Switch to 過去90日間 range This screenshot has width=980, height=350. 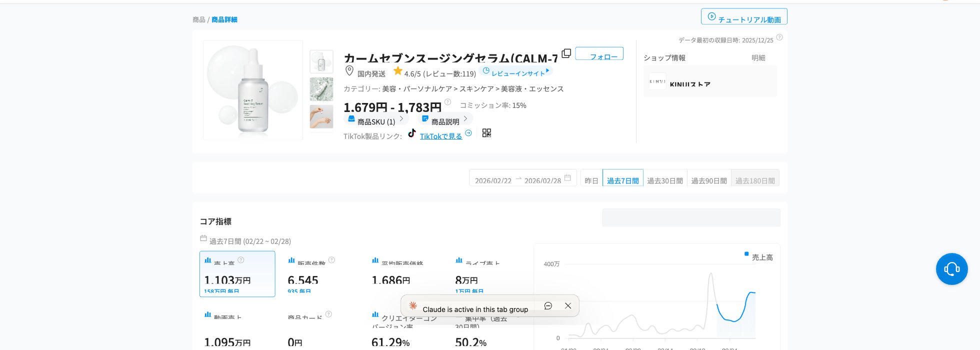click(709, 178)
